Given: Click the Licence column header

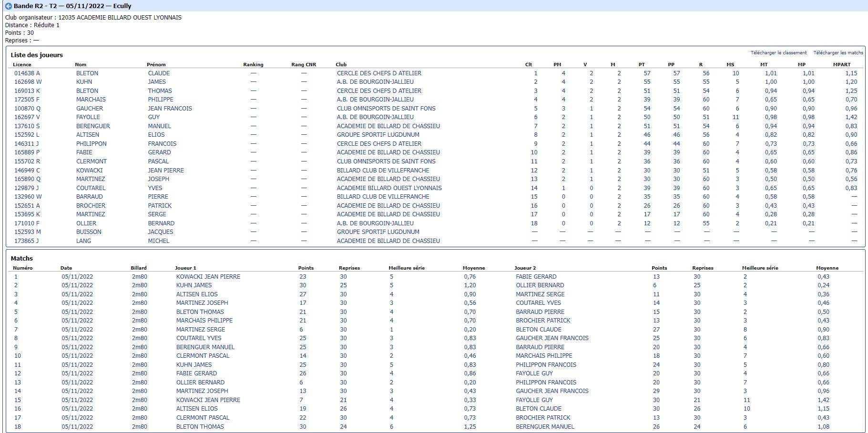Looking at the screenshot, I should 22,65.
